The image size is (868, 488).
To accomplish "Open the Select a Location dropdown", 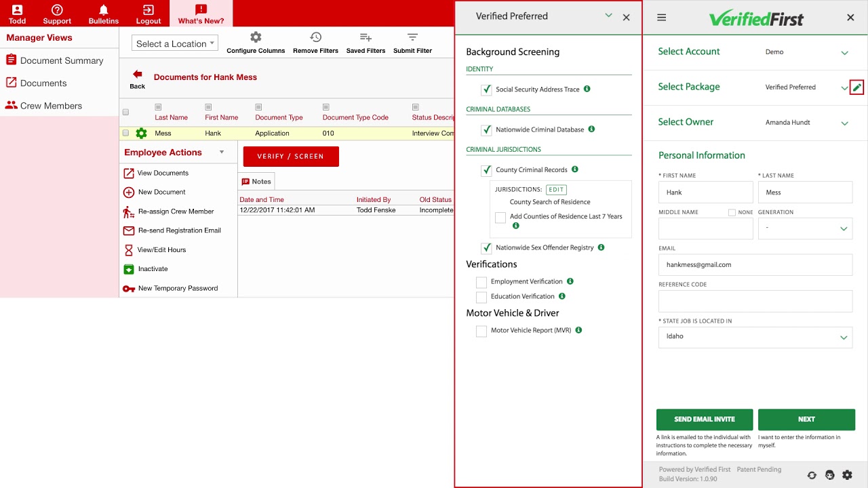I will 175,43.
